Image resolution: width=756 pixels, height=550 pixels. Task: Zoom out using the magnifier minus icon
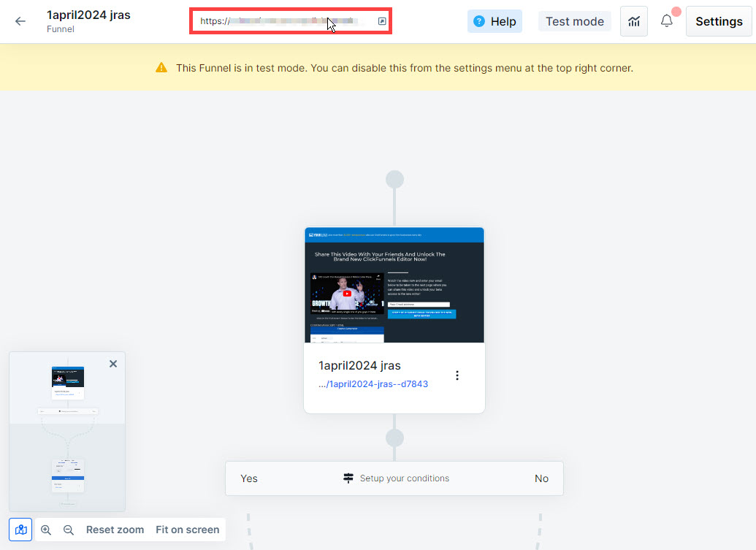coord(68,530)
